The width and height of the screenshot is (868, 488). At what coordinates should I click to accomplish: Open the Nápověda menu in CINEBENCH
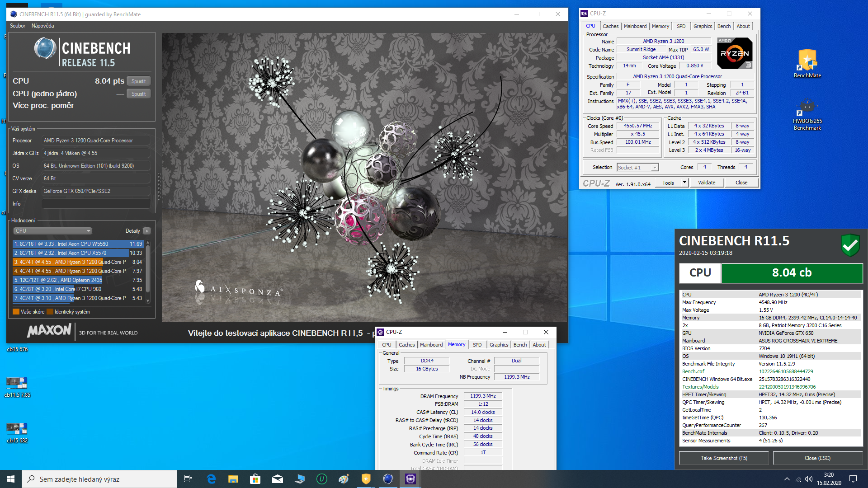click(x=42, y=26)
